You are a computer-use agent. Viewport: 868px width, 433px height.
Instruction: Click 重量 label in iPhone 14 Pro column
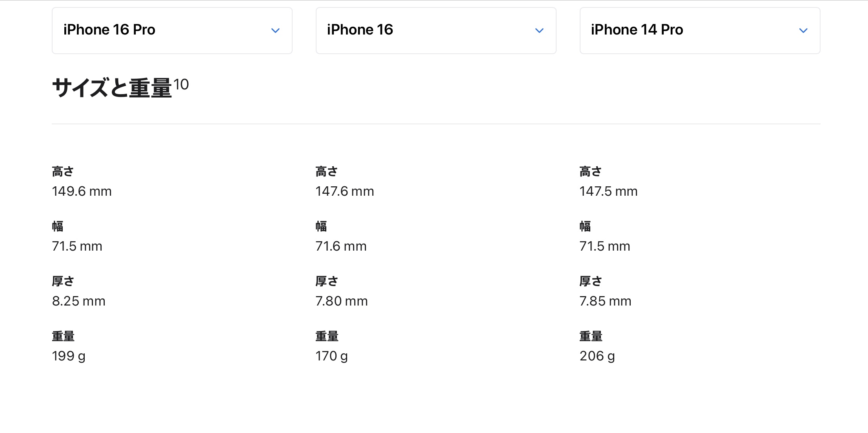click(x=591, y=336)
